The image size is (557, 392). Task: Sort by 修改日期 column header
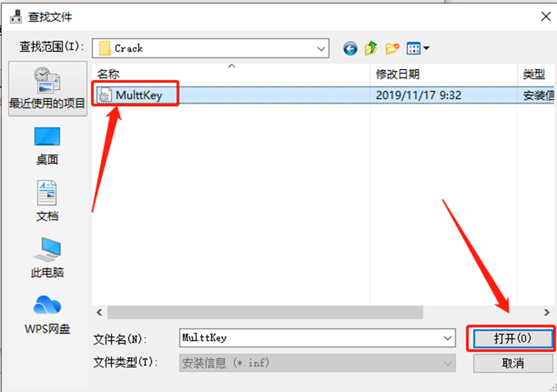tap(397, 74)
